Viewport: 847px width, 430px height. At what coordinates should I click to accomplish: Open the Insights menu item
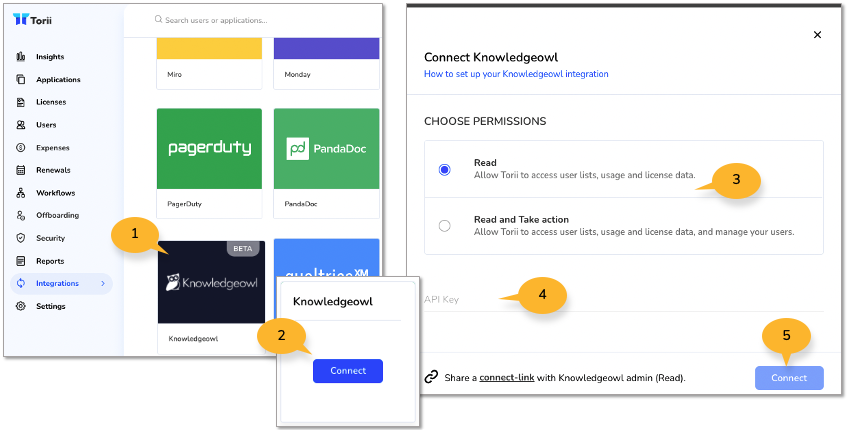tap(50, 57)
